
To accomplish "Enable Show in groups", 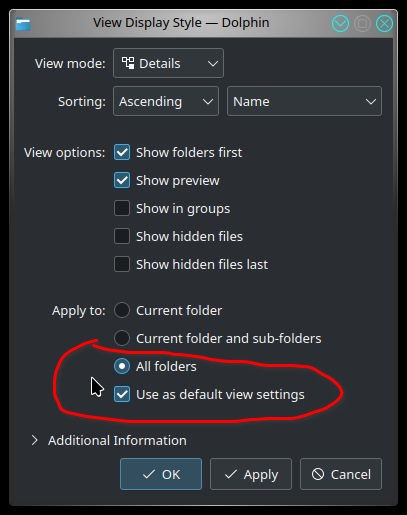I will [x=122, y=208].
